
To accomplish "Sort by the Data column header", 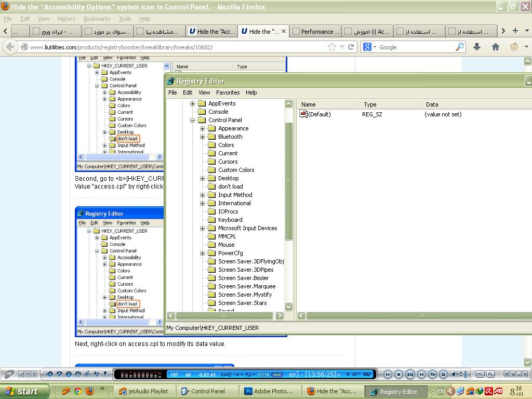I will (476, 104).
